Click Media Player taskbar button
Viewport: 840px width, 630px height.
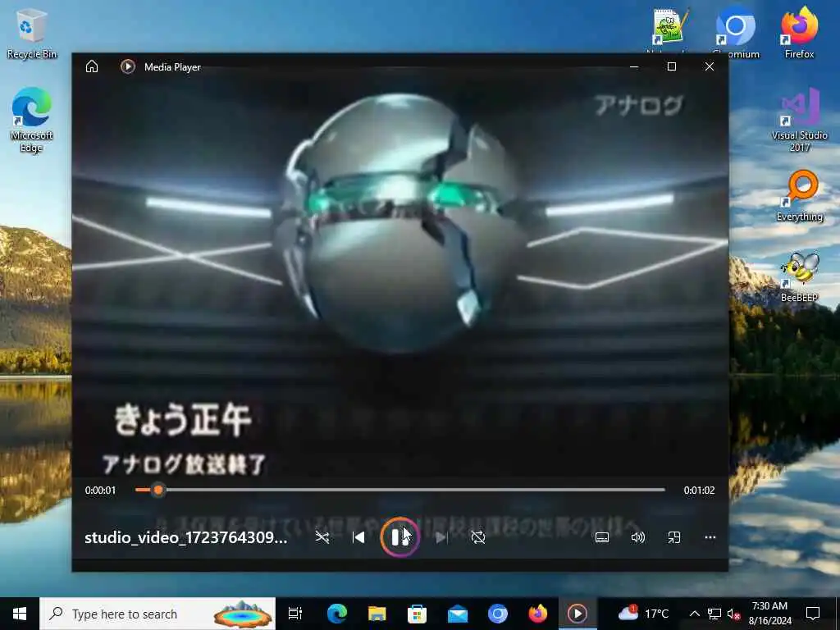click(577, 614)
